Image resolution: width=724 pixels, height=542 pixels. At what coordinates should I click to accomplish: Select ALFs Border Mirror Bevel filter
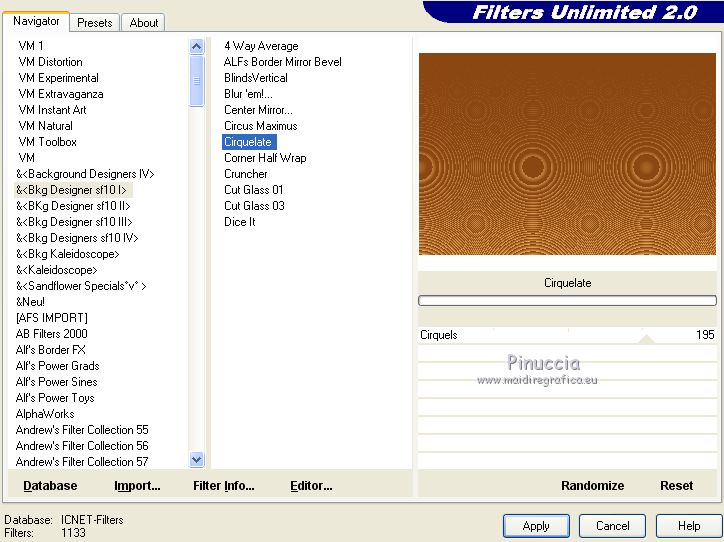(283, 62)
